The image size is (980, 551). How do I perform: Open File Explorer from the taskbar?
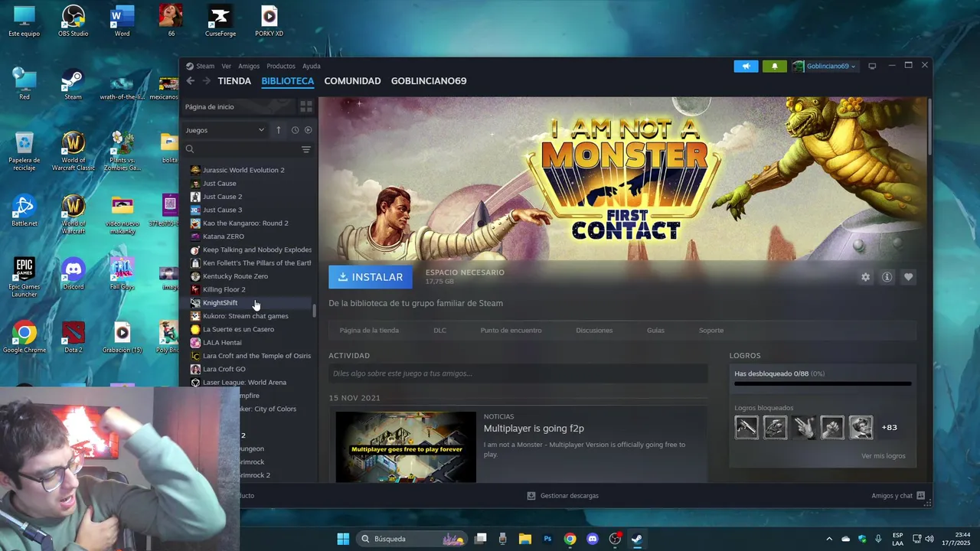(x=525, y=539)
